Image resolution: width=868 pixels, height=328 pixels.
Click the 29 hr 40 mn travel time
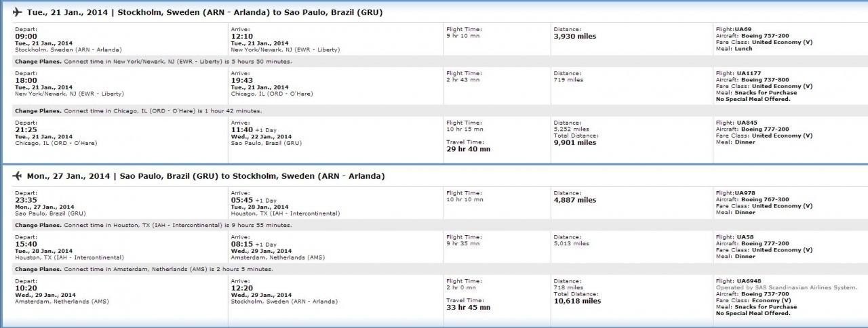[468, 149]
